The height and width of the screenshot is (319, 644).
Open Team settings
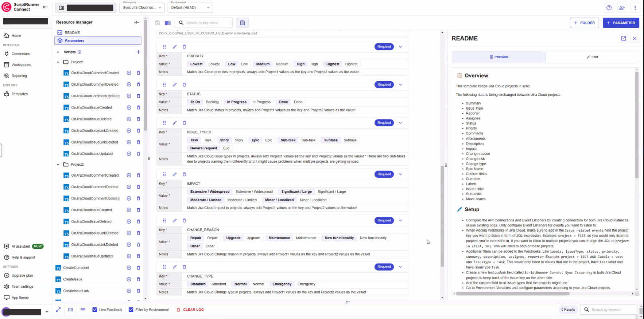(22, 287)
